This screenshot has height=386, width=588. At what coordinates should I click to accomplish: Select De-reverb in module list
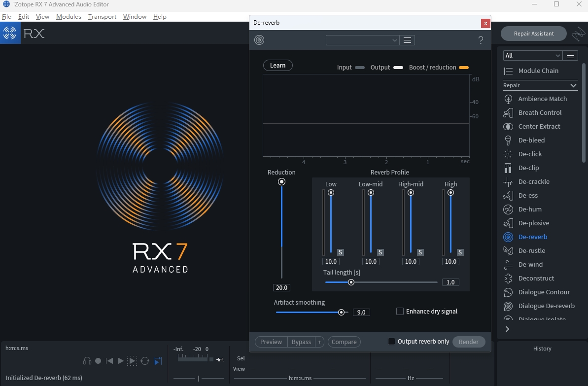pyautogui.click(x=525, y=237)
